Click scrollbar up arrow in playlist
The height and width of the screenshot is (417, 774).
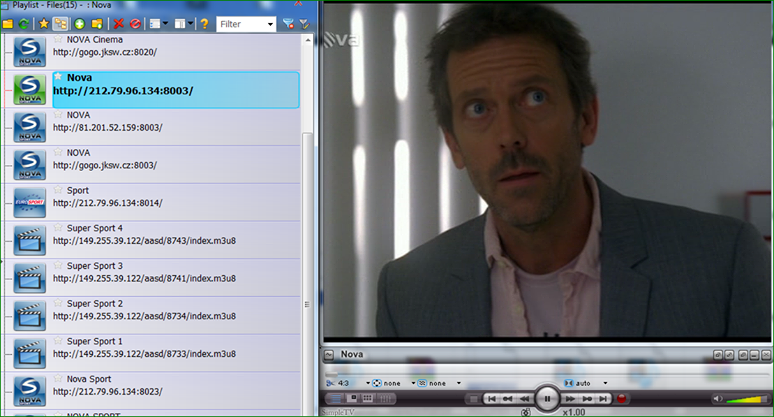[308, 40]
